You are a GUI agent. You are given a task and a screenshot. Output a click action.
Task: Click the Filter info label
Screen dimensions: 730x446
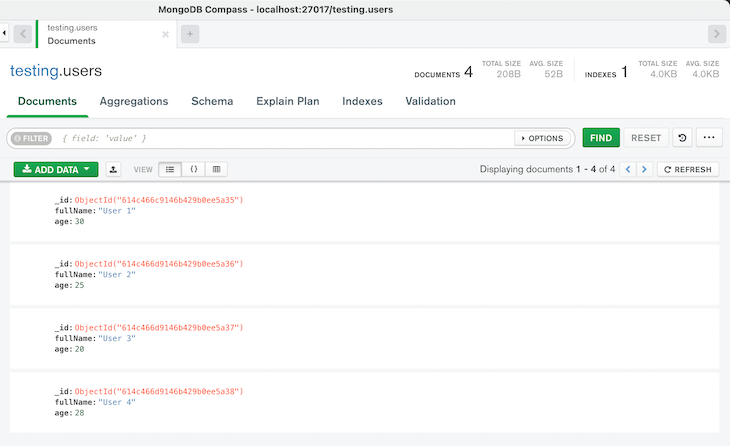(x=31, y=138)
